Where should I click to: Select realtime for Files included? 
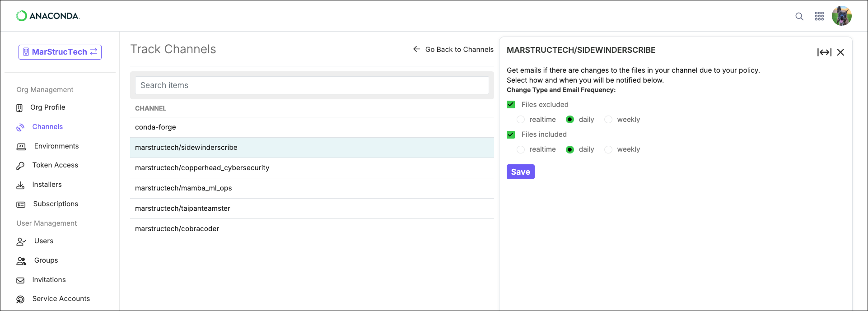click(x=521, y=149)
